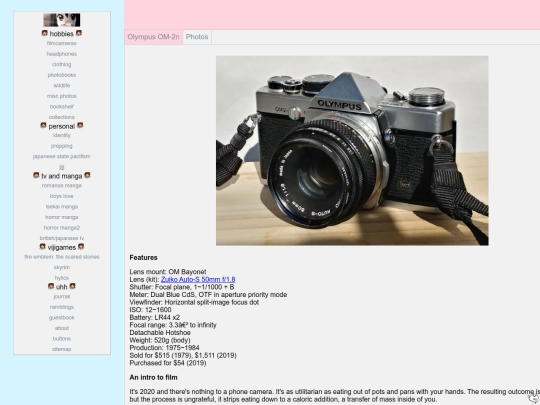Open fire emblem: the sacred stones link
Viewport: 540px width, 405px height.
[x=62, y=257]
